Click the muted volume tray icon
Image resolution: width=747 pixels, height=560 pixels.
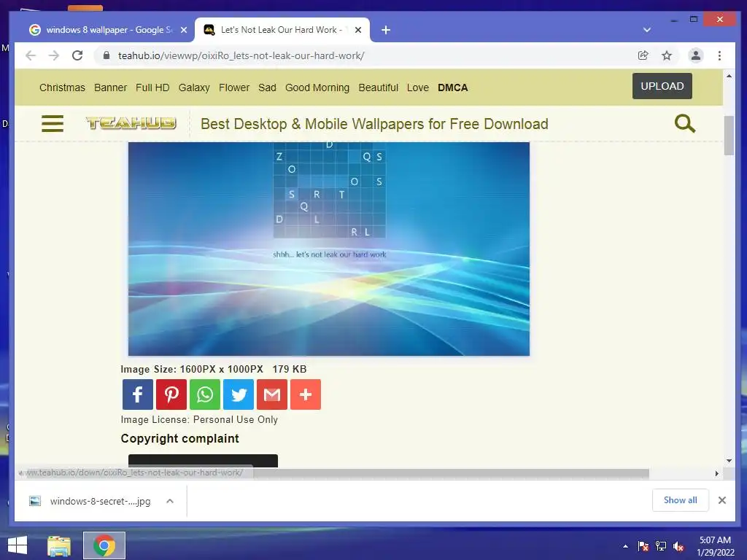678,546
